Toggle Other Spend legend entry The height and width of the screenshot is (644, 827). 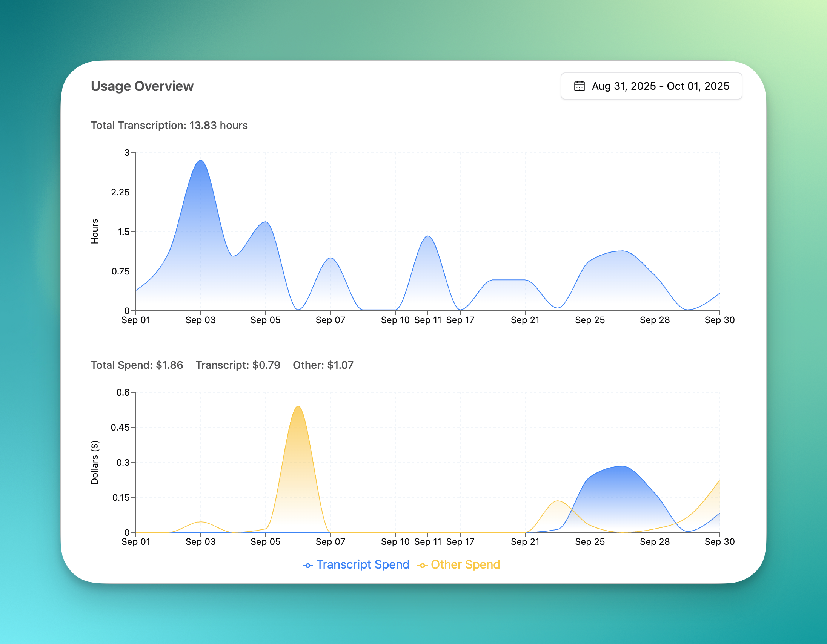[x=465, y=564]
